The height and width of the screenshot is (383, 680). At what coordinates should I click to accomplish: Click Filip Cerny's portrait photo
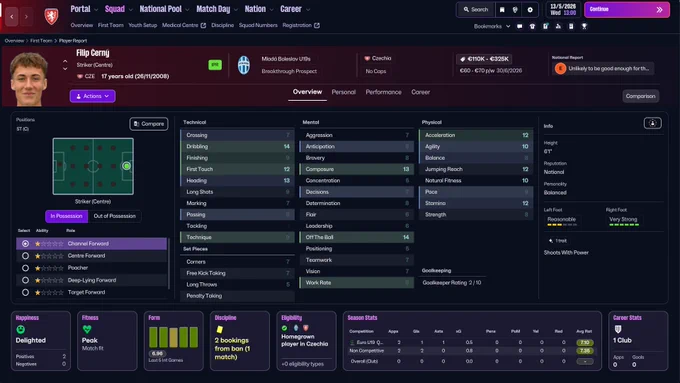(x=29, y=79)
